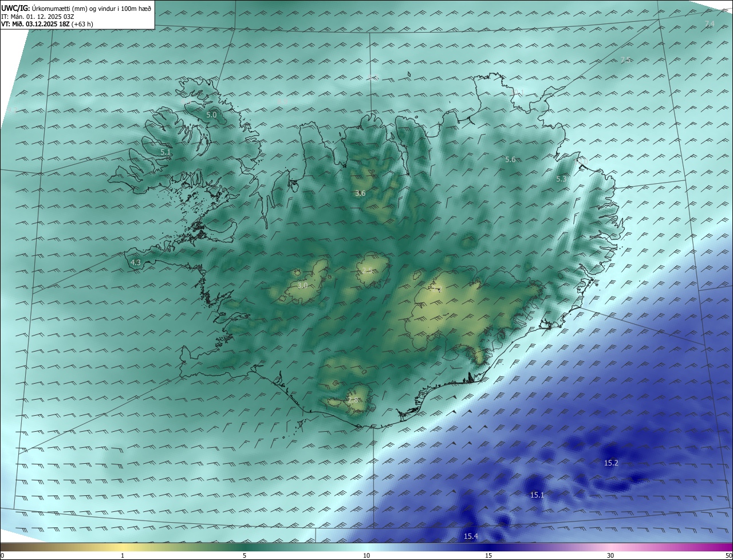The image size is (733, 560).
Task: Click the 5.0 value label in the Westfjords
Action: point(211,115)
